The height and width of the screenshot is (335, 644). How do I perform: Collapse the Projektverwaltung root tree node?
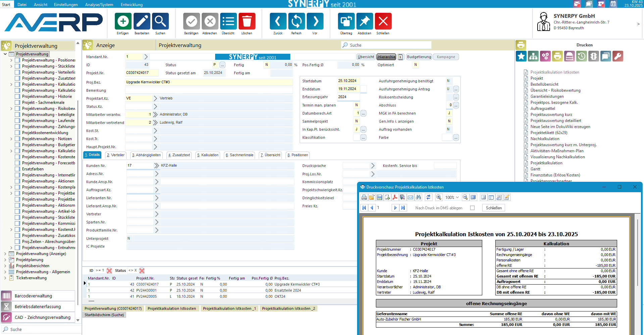[x=5, y=54]
